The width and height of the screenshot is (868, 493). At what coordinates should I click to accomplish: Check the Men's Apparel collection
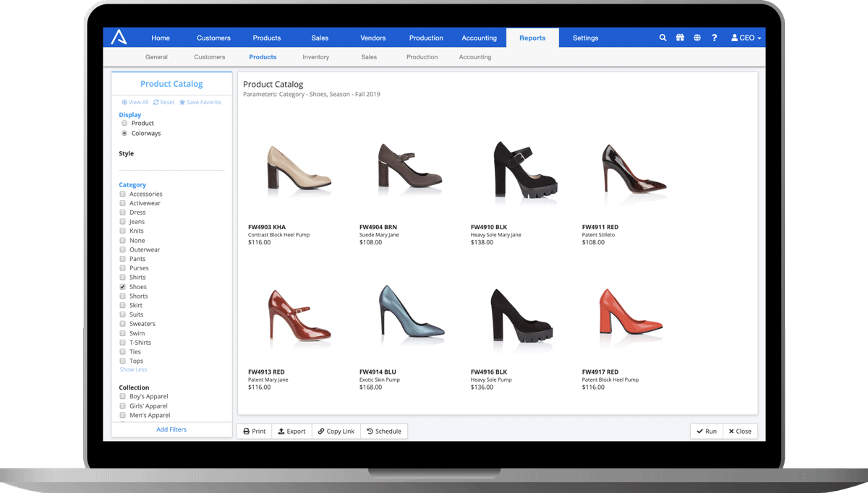coord(123,416)
